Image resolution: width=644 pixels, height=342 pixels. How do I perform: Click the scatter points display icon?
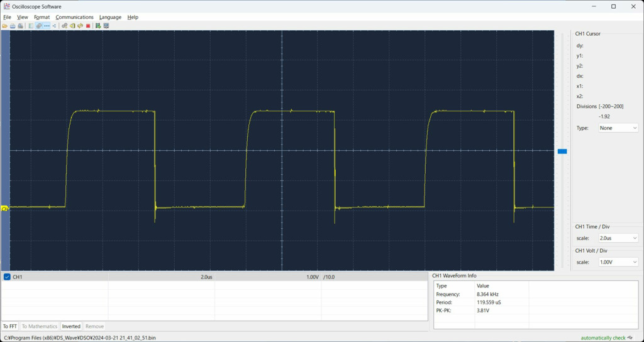(x=54, y=25)
